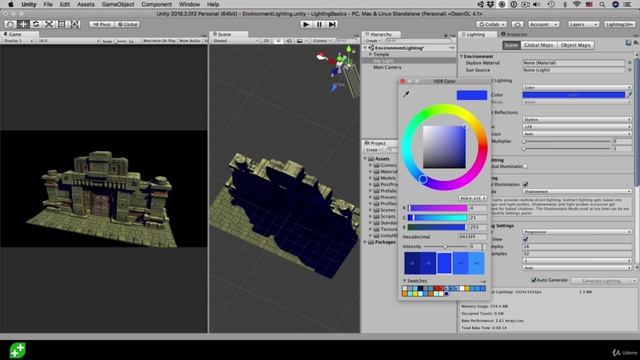Select the Scale tool in toolbar
The image size is (640, 360).
[49, 24]
